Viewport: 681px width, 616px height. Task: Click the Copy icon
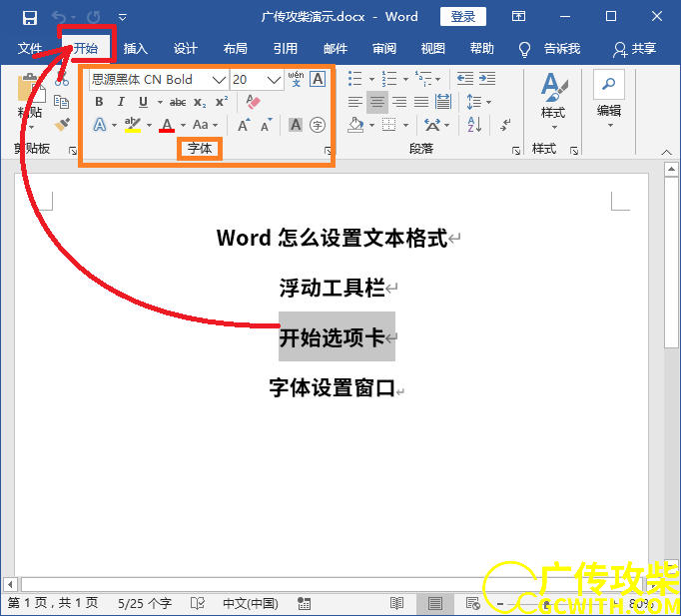[x=61, y=102]
